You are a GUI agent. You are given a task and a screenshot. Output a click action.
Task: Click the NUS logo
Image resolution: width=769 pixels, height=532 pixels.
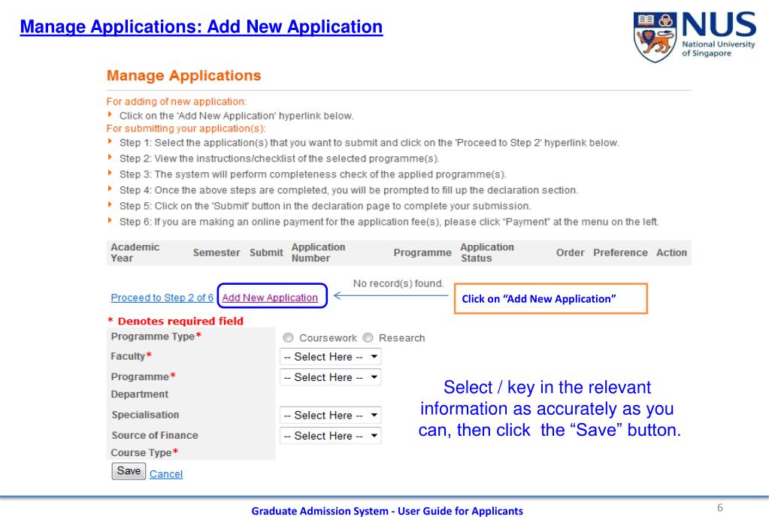pos(694,36)
